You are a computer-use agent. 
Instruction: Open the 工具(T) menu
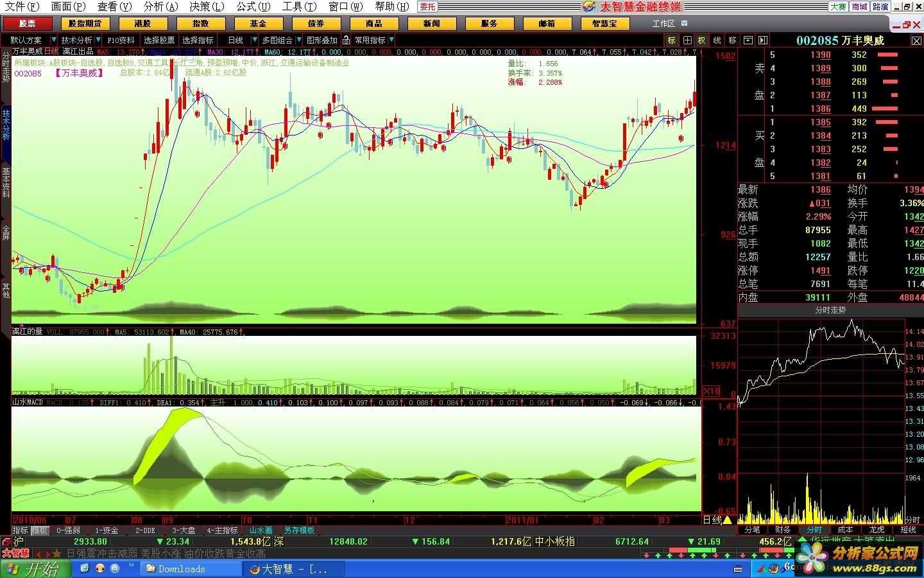pyautogui.click(x=299, y=6)
